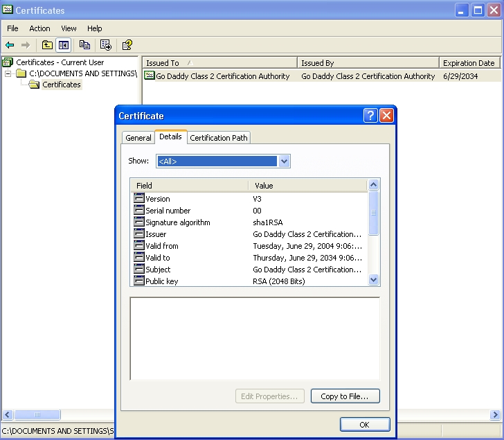
Task: Click the Copy toolbar icon
Action: [x=84, y=45]
